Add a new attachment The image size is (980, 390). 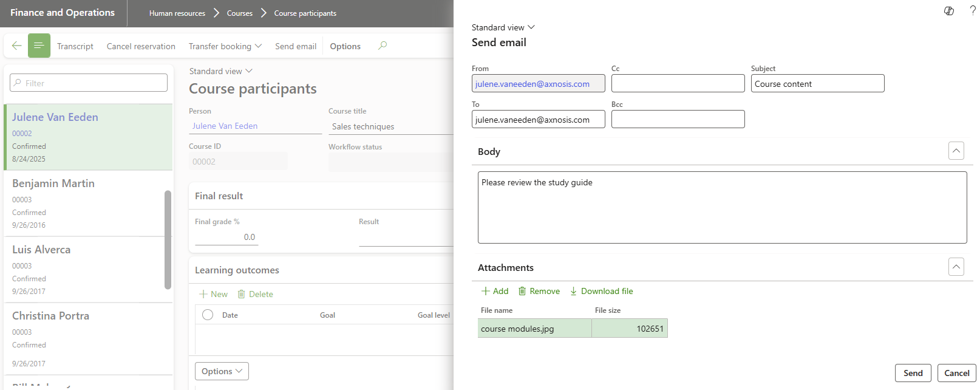pos(495,291)
